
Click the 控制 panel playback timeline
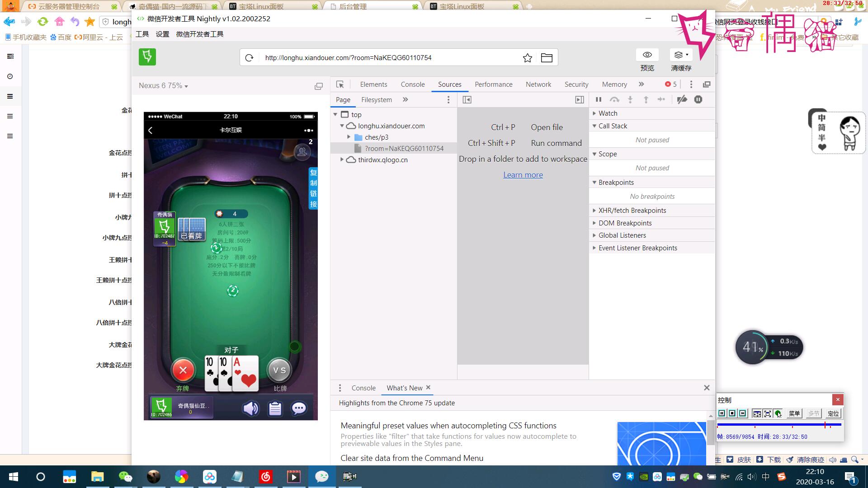click(779, 425)
